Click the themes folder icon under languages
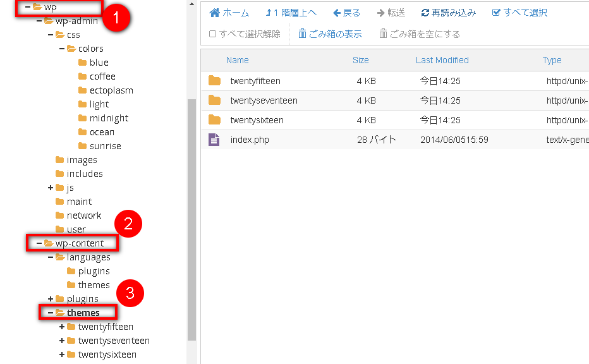 point(71,285)
